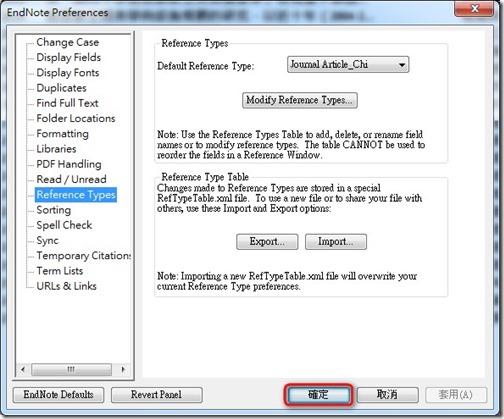
Task: Select Change Case in the preferences tree
Action: [68, 42]
